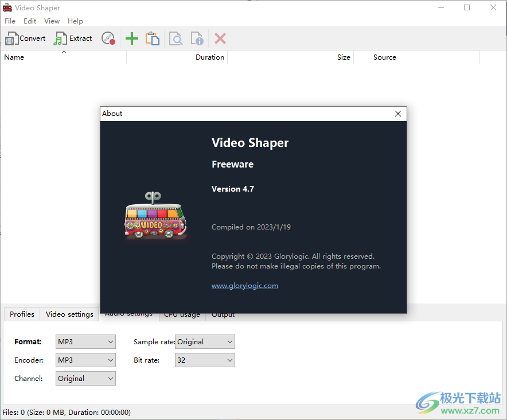Screen dimensions: 507x420
Task: Click the paste clipboard icon
Action: click(x=153, y=38)
